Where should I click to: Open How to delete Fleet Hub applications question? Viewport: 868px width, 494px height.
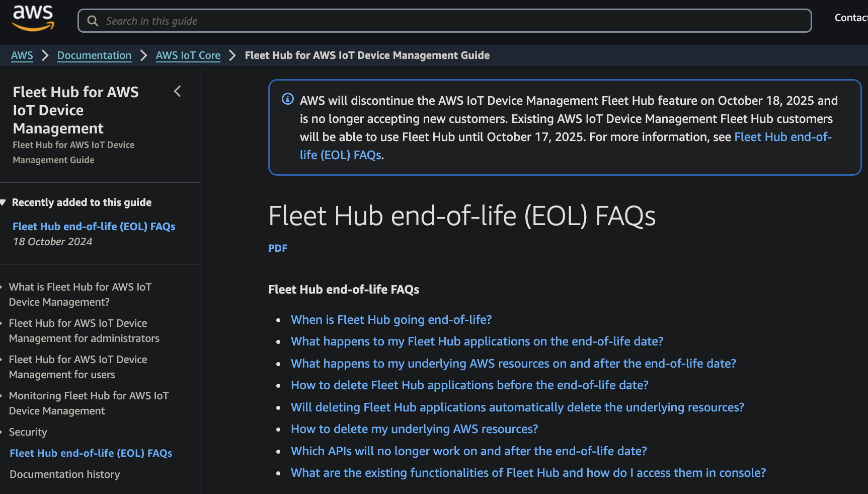click(469, 385)
